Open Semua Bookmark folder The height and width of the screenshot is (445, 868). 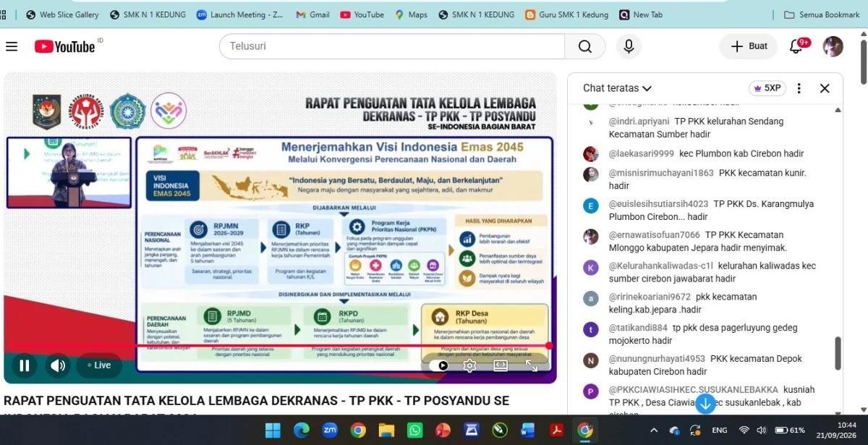pyautogui.click(x=822, y=14)
